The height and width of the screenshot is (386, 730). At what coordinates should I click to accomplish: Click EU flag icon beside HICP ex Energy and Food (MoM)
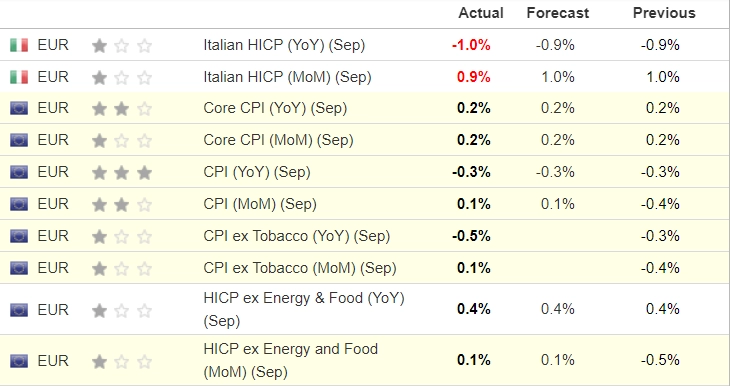pos(19,361)
